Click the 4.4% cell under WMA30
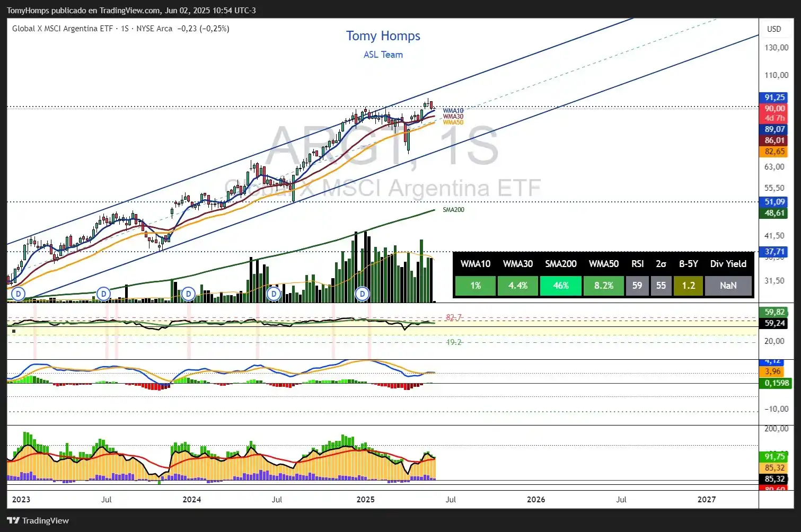This screenshot has width=801, height=532. click(x=518, y=286)
